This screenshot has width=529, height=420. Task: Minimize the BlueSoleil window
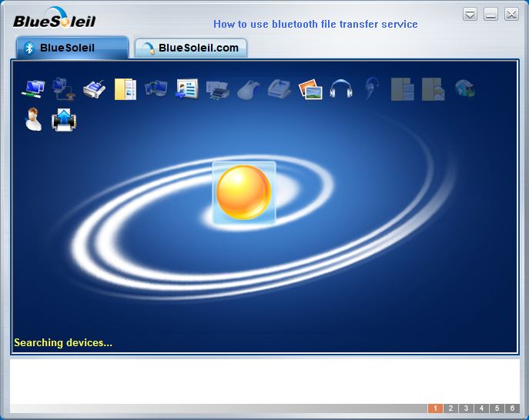point(490,14)
